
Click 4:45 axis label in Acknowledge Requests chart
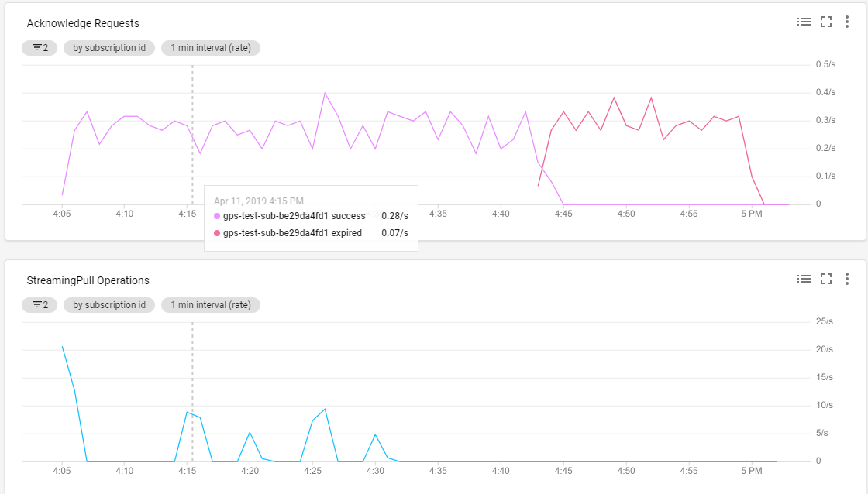coord(563,214)
